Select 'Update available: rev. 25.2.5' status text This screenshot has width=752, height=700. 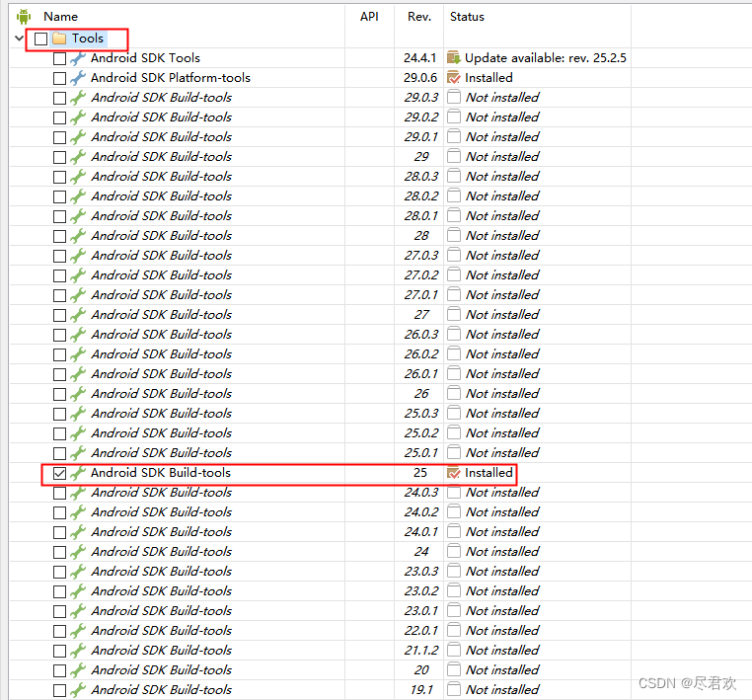point(546,58)
